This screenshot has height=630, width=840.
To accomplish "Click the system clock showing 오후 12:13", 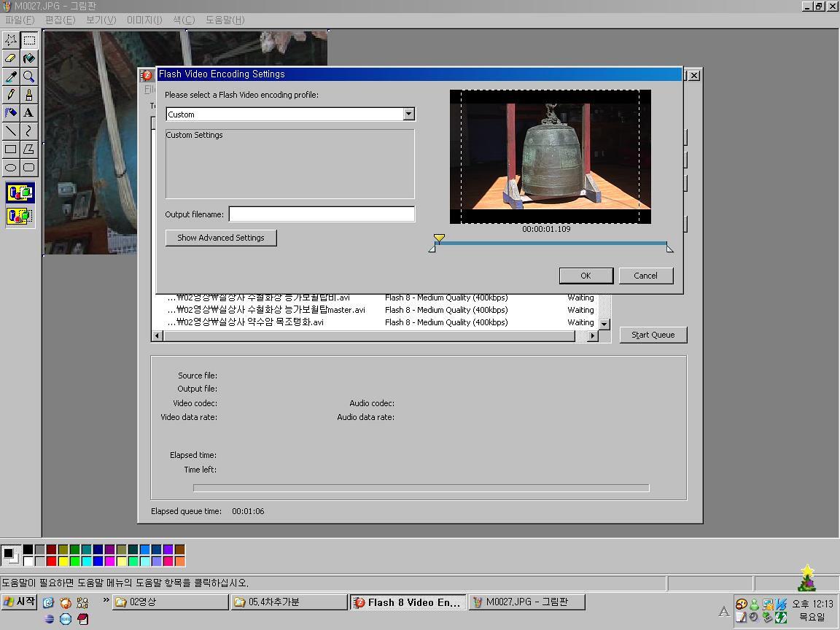I will 813,604.
